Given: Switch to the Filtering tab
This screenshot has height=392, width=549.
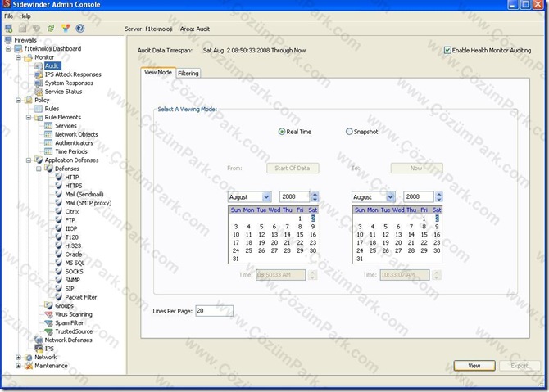Looking at the screenshot, I should pyautogui.click(x=188, y=73).
